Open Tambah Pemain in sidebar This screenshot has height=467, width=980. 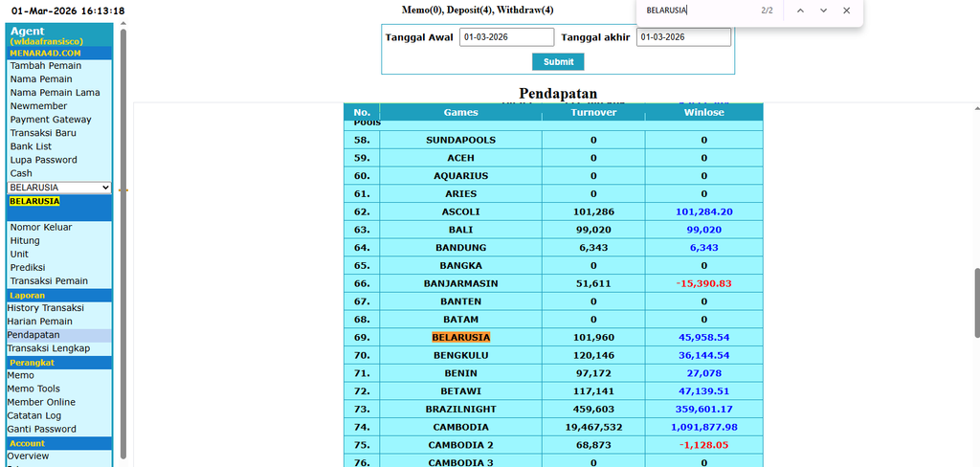click(x=46, y=66)
